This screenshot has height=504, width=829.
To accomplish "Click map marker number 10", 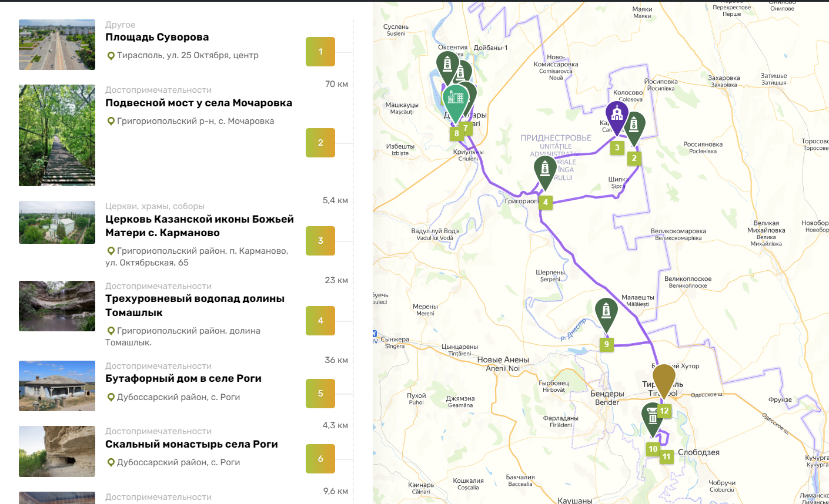I will (x=653, y=449).
